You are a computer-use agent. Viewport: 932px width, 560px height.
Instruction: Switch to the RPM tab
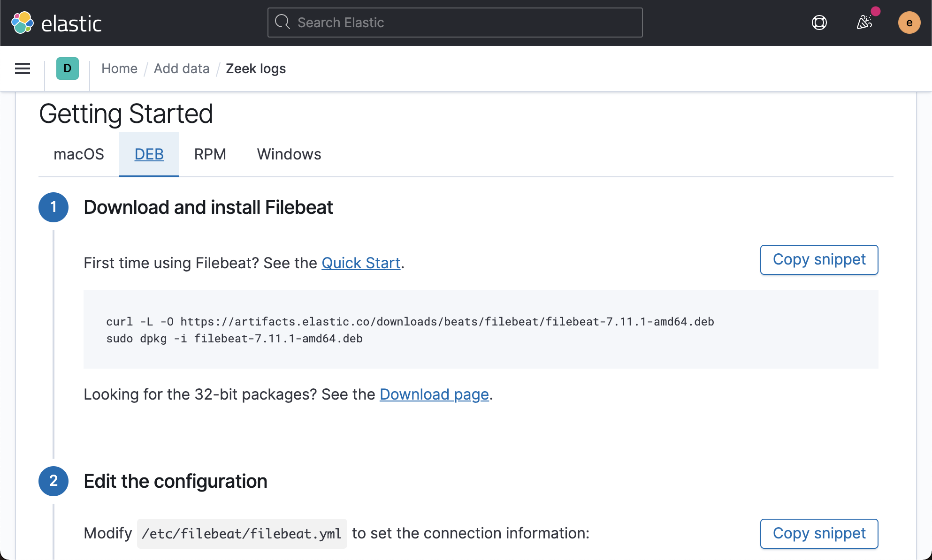coord(210,154)
